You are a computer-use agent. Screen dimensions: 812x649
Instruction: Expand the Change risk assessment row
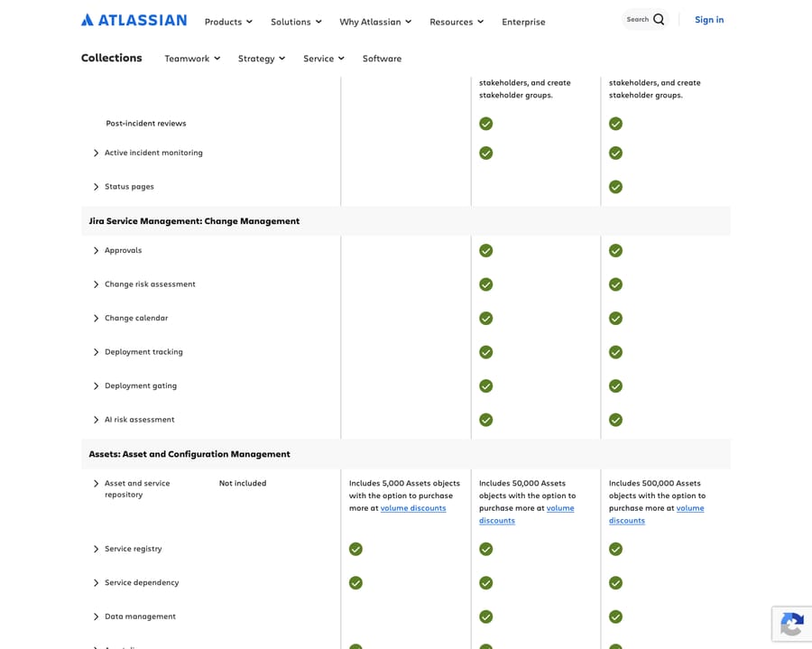click(x=96, y=284)
